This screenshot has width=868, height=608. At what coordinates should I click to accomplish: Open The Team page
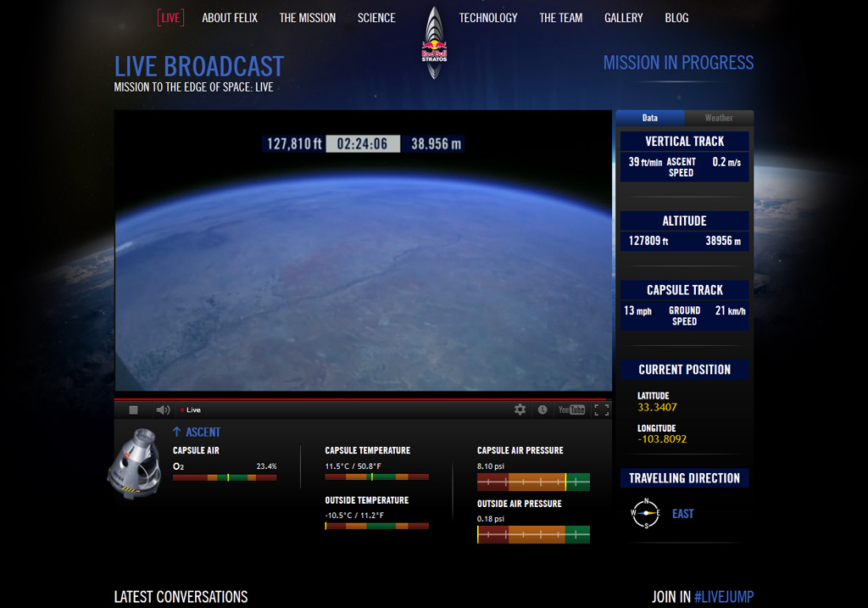(x=561, y=18)
